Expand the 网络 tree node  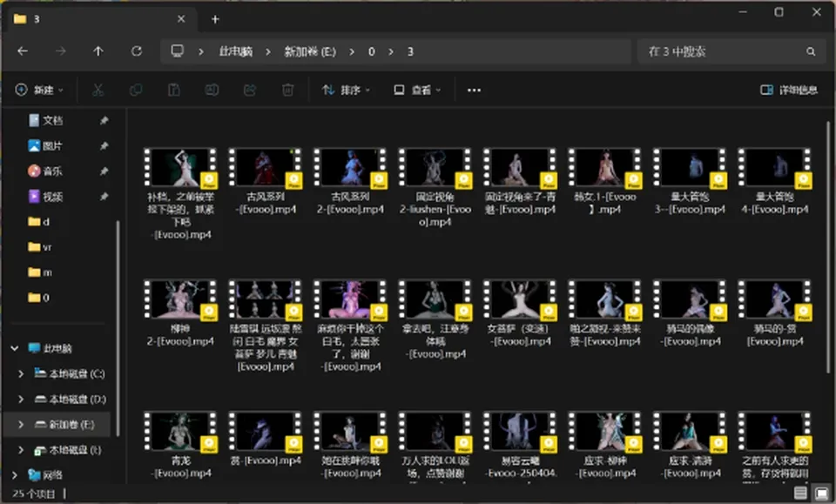15,474
